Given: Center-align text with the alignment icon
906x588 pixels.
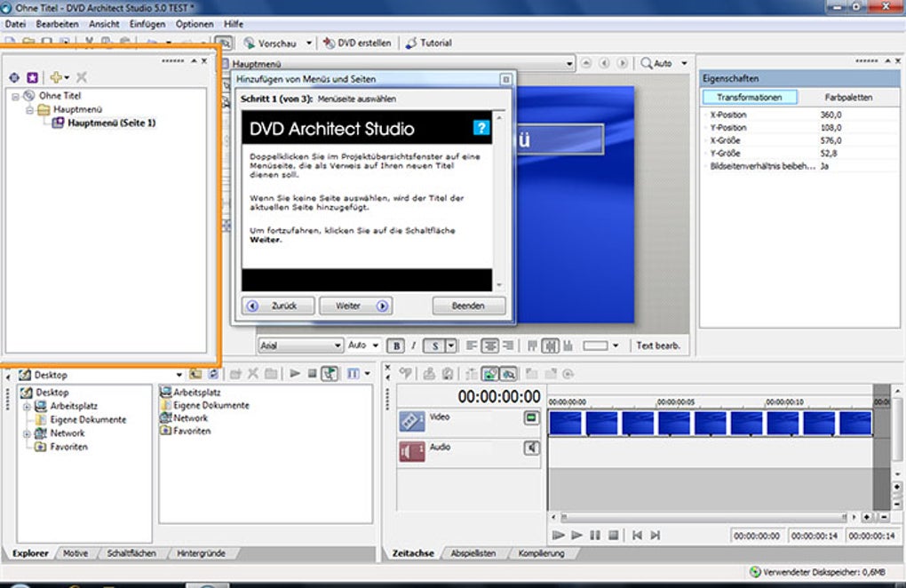Looking at the screenshot, I should [488, 346].
